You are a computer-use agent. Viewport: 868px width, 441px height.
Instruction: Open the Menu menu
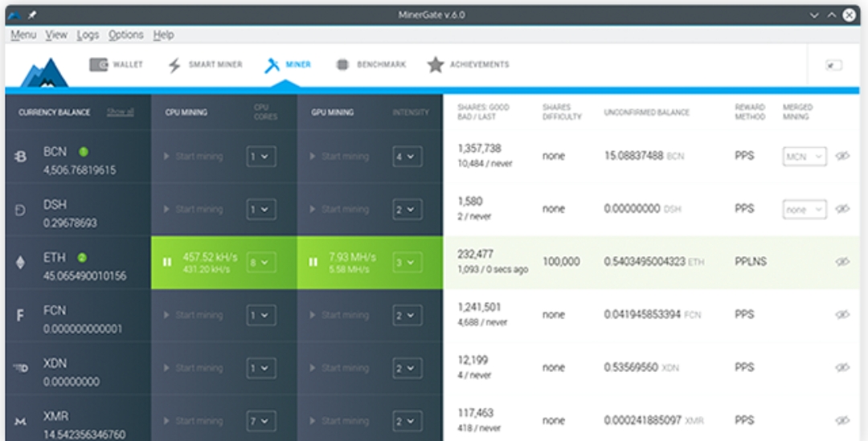(x=23, y=35)
